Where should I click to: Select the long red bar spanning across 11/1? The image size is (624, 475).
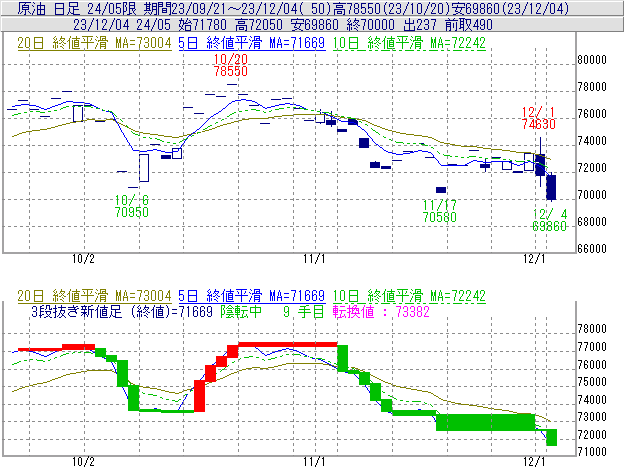[288, 344]
